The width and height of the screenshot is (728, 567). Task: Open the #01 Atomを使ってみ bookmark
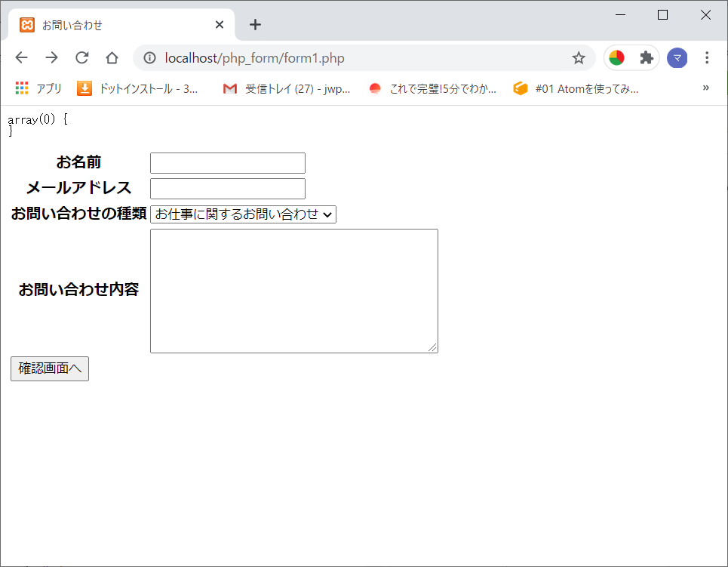coord(576,88)
